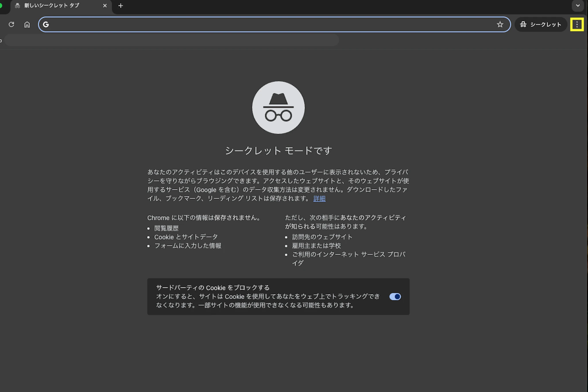Screen dimensions: 588x392
Task: Toggle the third-party Cookie blocking switch
Action: pos(395,296)
